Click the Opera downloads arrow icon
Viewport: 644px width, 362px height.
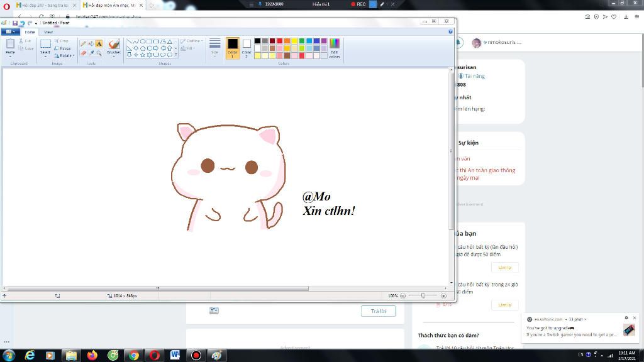(626, 17)
